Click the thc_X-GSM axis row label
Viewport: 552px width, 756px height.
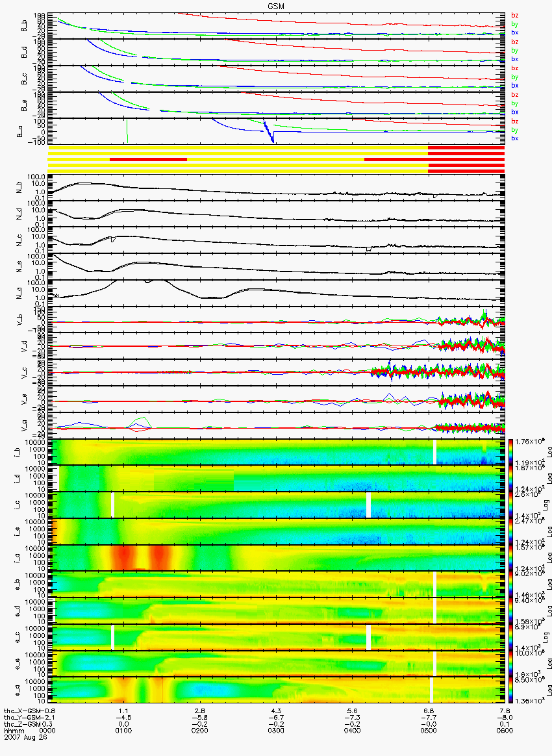tap(22, 711)
